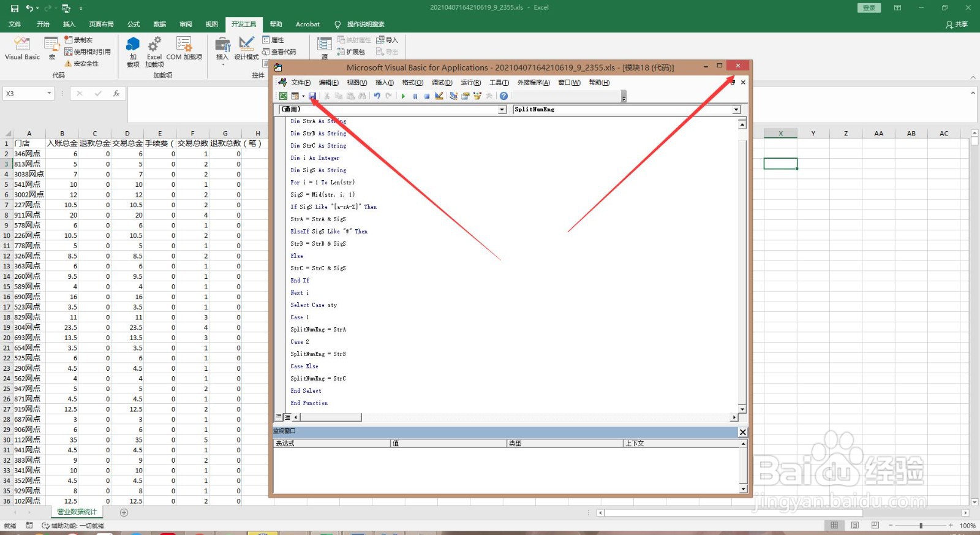This screenshot has width=980, height=535.
Task: Switch to Page Break Preview in the status bar
Action: pos(875,525)
